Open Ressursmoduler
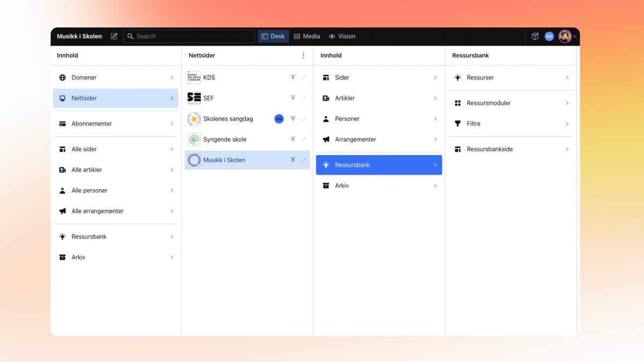Viewport: 644px width, 362px height. click(511, 103)
